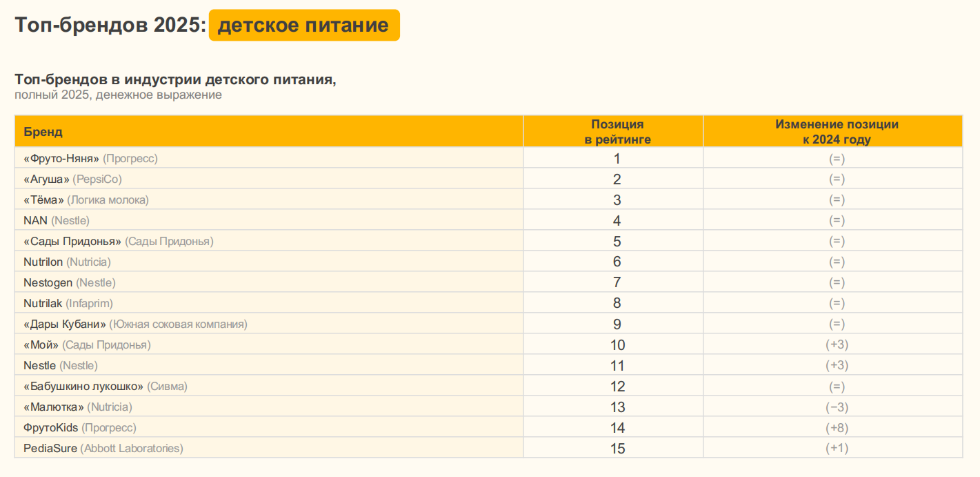Click the heading 'Топ-брендов в индустрии детского питания'
Screen dimensions: 980x477
tap(176, 79)
